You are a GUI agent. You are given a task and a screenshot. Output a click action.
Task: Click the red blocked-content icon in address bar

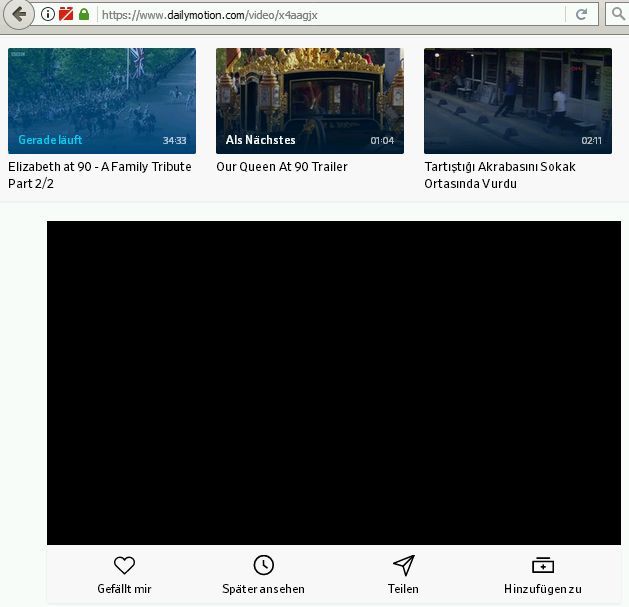(x=66, y=14)
